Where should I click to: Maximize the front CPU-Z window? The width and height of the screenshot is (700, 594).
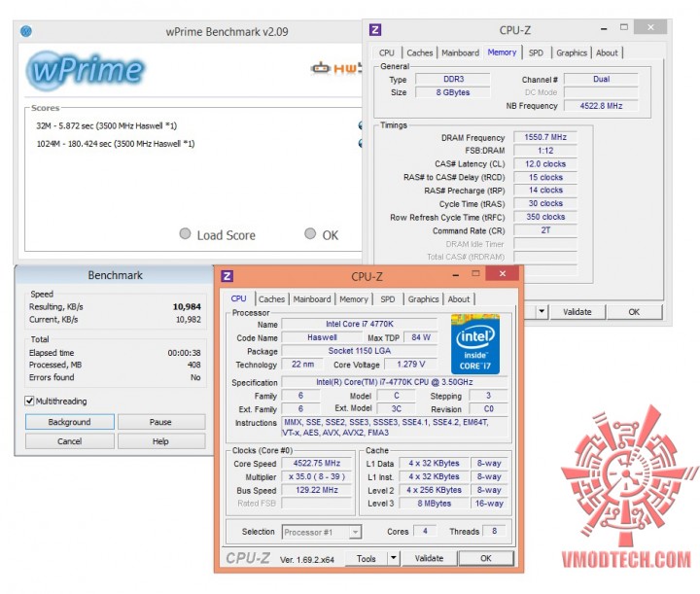475,273
